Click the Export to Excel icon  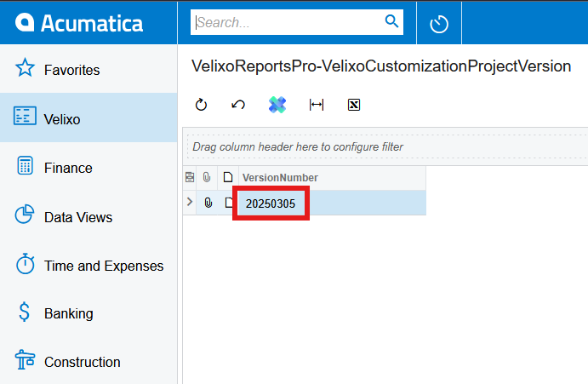pos(354,105)
